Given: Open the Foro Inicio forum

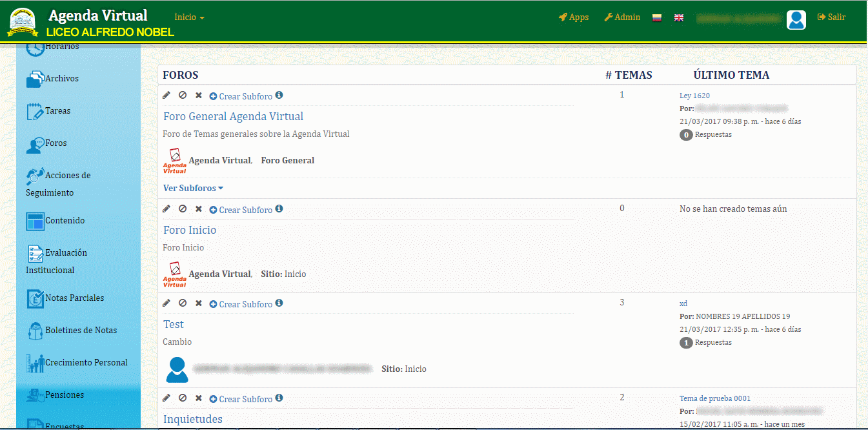Looking at the screenshot, I should click(x=190, y=230).
